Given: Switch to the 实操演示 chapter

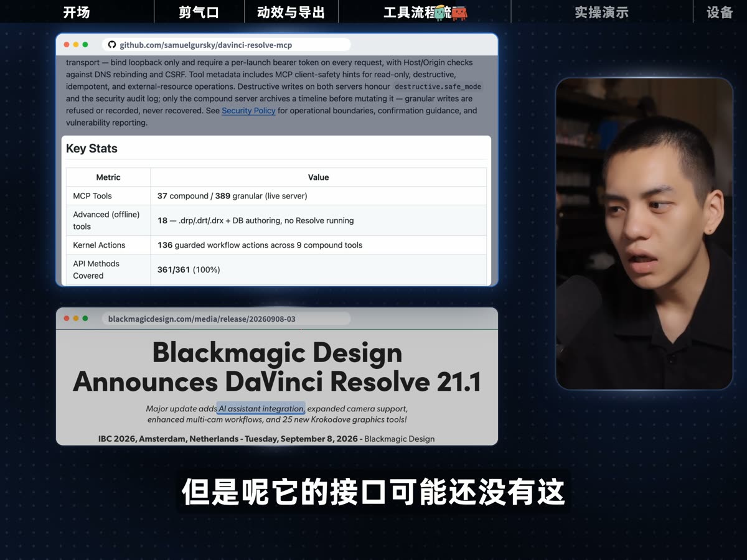Looking at the screenshot, I should (x=601, y=12).
